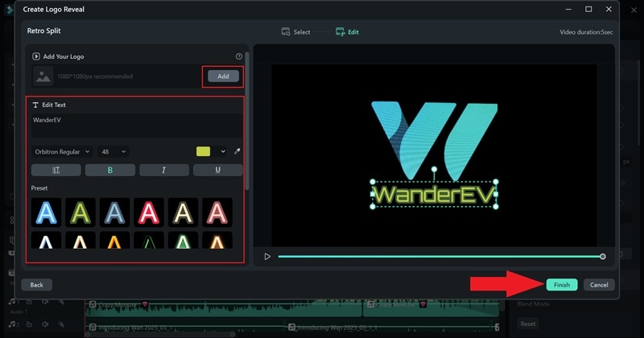Click the Back button

36,285
